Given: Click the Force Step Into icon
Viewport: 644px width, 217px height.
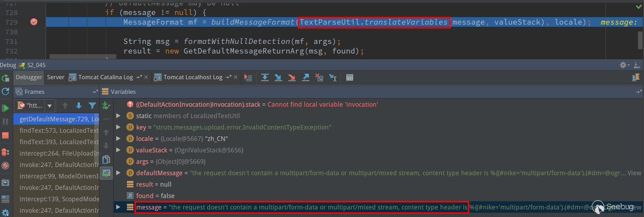Looking at the screenshot, I should [292, 77].
